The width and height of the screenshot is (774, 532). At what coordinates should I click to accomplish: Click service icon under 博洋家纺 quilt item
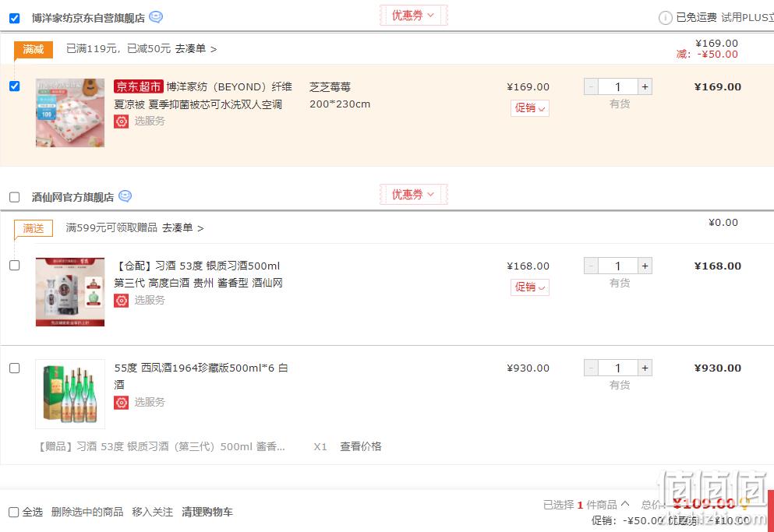[x=122, y=121]
